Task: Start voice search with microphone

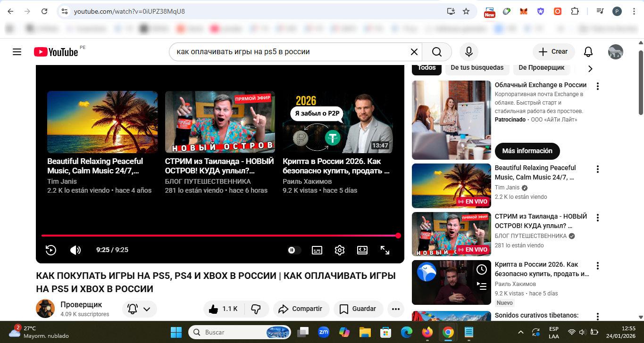Action: pos(469,52)
